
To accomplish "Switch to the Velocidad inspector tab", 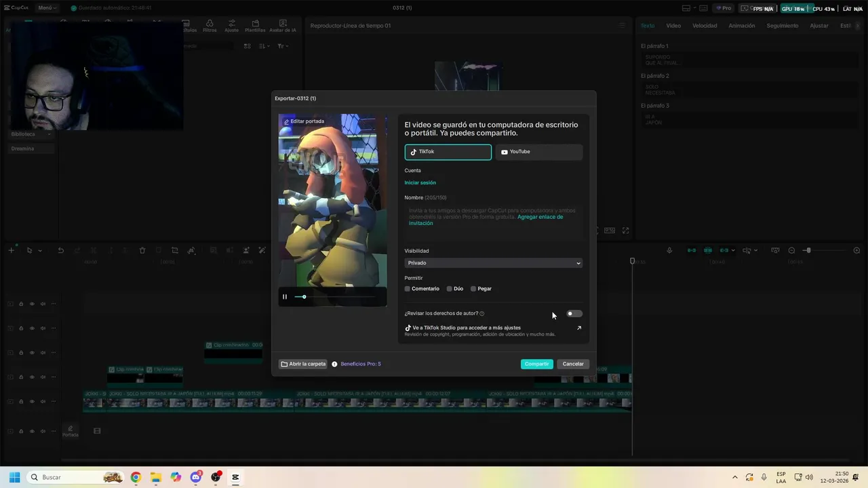I will 705,26.
